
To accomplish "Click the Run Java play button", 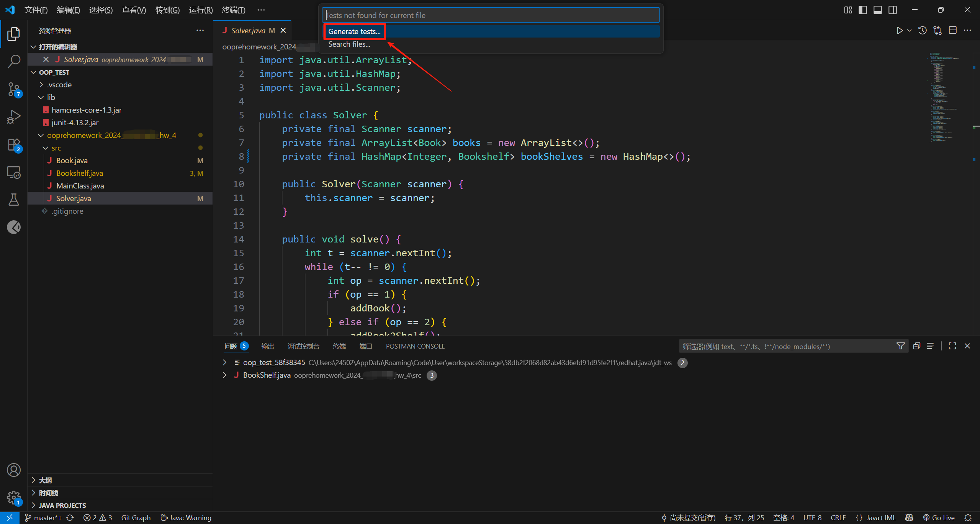I will [900, 31].
